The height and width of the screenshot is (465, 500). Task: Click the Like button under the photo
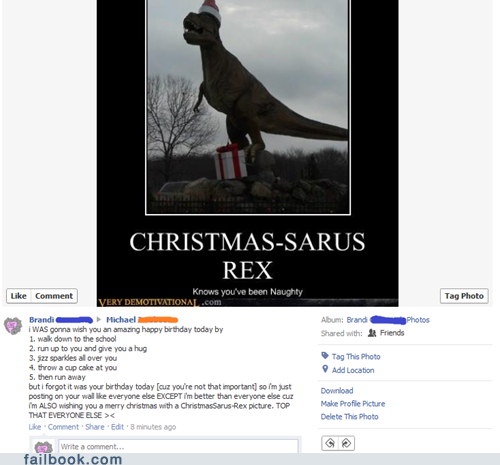[19, 296]
